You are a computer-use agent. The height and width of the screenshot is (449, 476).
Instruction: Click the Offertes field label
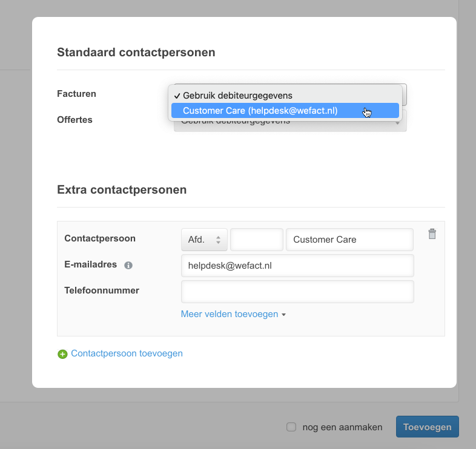pos(74,120)
